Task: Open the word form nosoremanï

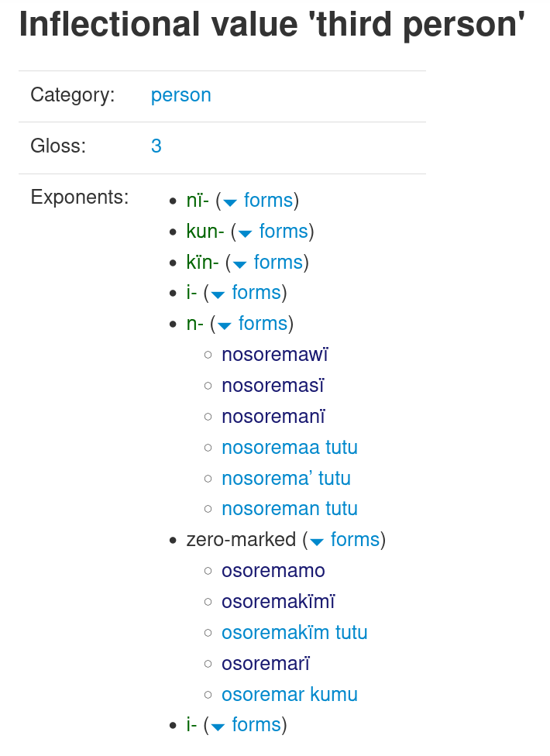Action: (x=273, y=417)
